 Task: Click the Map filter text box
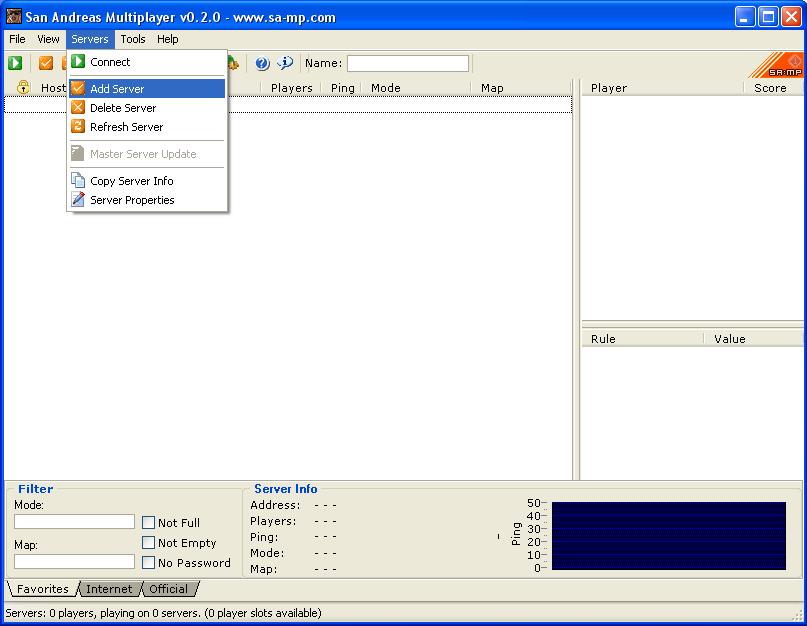(x=75, y=562)
